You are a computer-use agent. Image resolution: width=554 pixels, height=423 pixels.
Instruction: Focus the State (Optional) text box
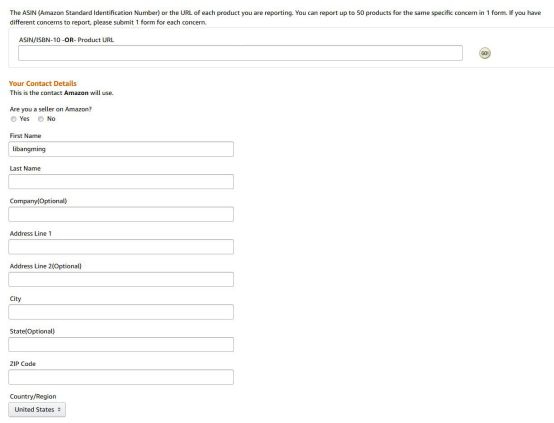click(x=121, y=345)
